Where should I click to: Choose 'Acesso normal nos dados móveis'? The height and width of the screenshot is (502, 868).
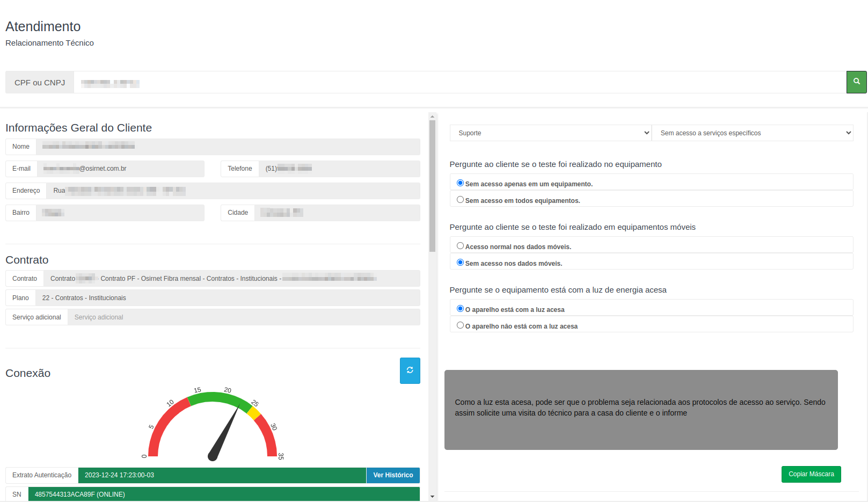pos(460,246)
